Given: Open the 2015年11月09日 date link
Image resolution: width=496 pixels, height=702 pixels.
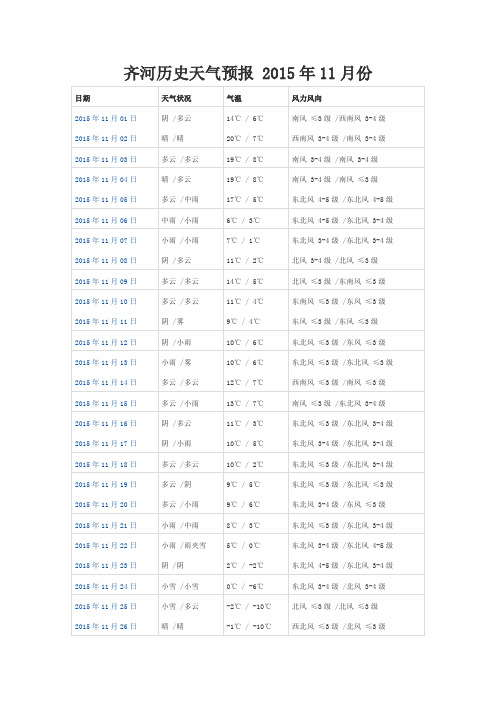Looking at the screenshot, I should click(106, 282).
